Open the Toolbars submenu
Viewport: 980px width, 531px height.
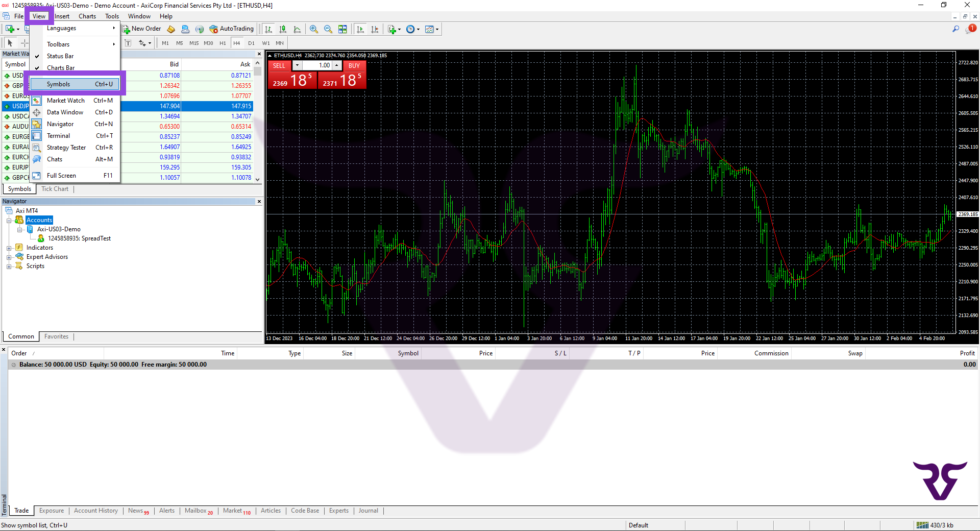coord(75,44)
